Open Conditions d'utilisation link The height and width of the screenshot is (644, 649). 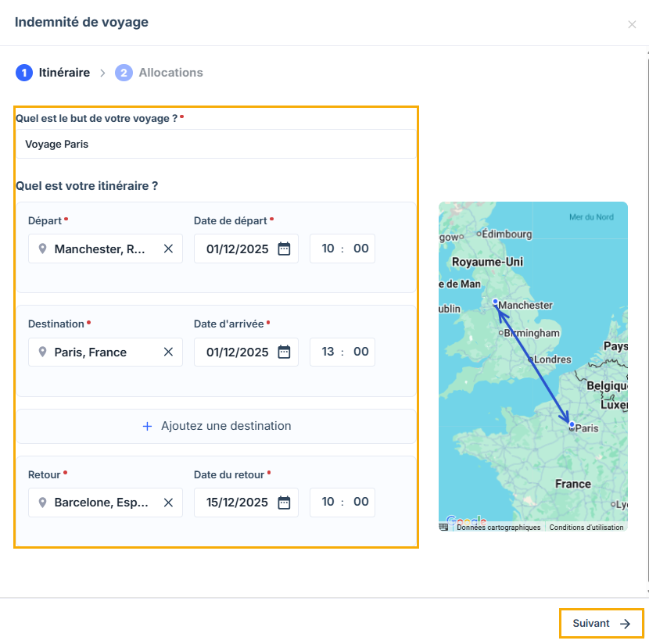(586, 528)
